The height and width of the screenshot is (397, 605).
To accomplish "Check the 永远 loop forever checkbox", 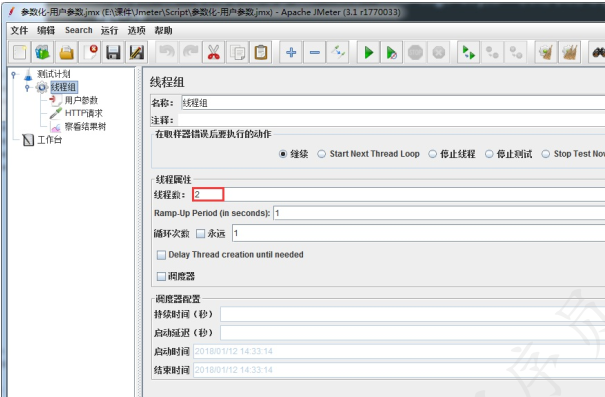I will (x=200, y=233).
